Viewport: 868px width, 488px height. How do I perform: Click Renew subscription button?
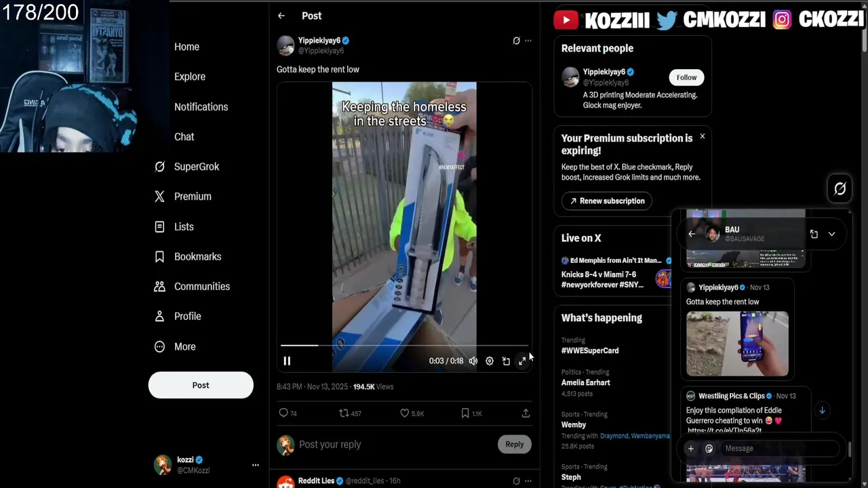(x=607, y=201)
